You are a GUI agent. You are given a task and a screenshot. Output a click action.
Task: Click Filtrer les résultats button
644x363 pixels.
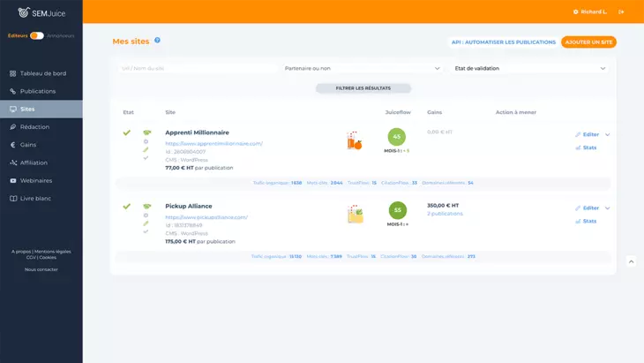point(363,88)
